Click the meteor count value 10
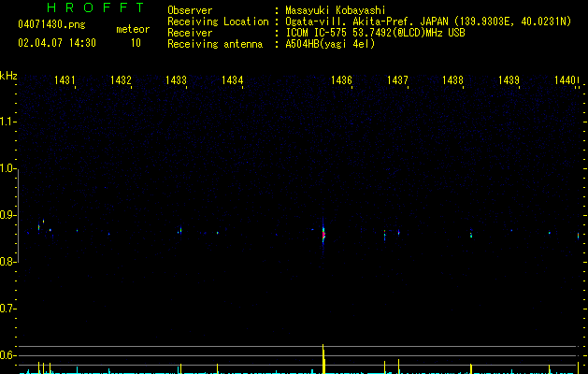588x374 pixels. (x=136, y=43)
